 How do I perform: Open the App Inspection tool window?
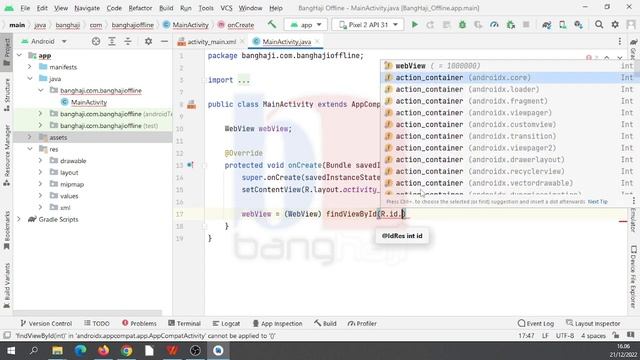(278, 323)
